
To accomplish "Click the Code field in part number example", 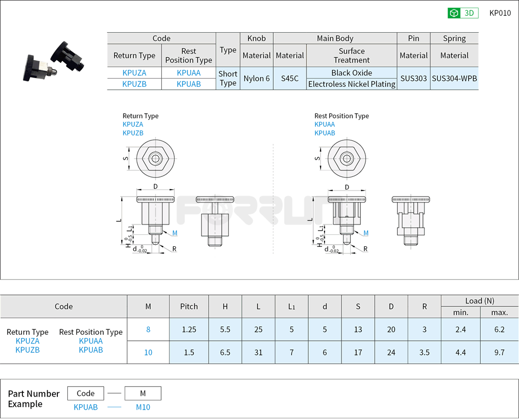I will (85, 393).
